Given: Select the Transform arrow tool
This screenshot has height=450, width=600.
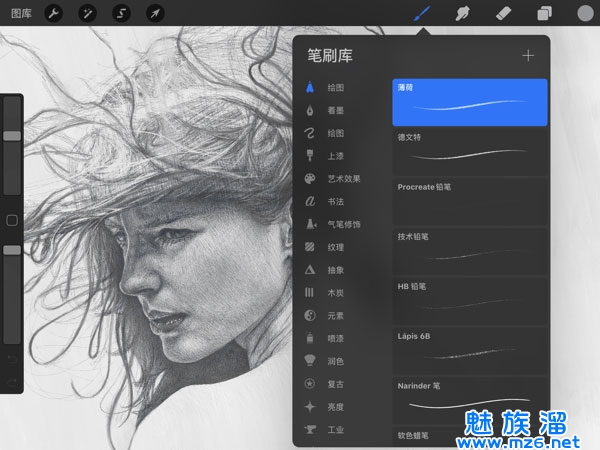Looking at the screenshot, I should [x=154, y=14].
